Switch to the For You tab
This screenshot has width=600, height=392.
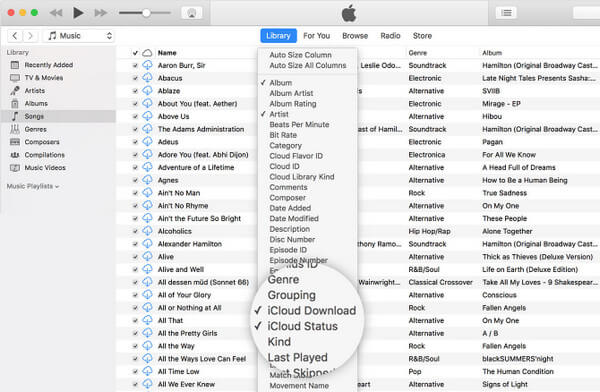tap(316, 36)
